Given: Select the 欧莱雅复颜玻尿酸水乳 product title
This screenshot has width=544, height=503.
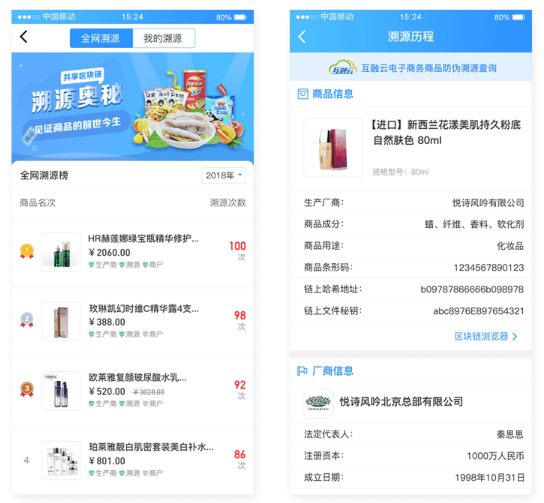Looking at the screenshot, I should coord(137,377).
